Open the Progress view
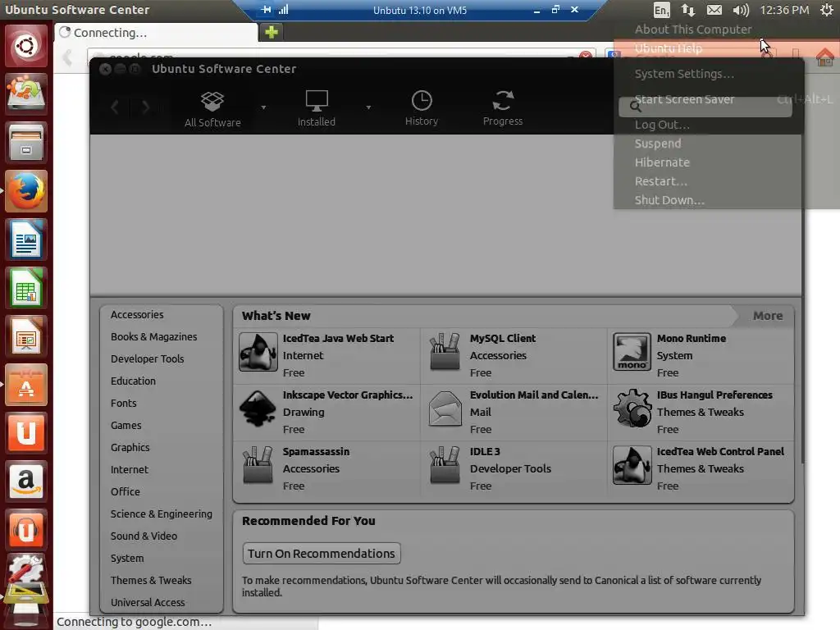Screen dimensions: 840x630 tap(503, 109)
